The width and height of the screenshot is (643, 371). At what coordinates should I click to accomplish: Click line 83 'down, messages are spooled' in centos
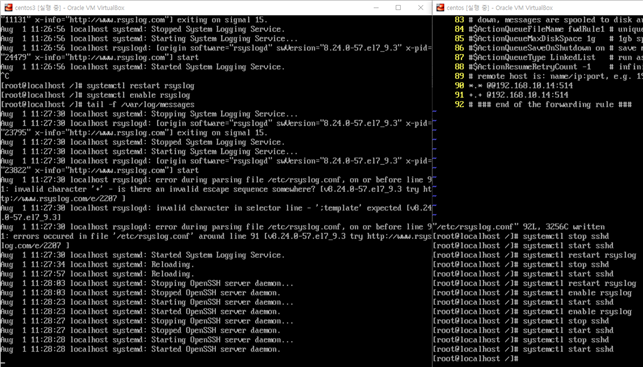click(549, 20)
